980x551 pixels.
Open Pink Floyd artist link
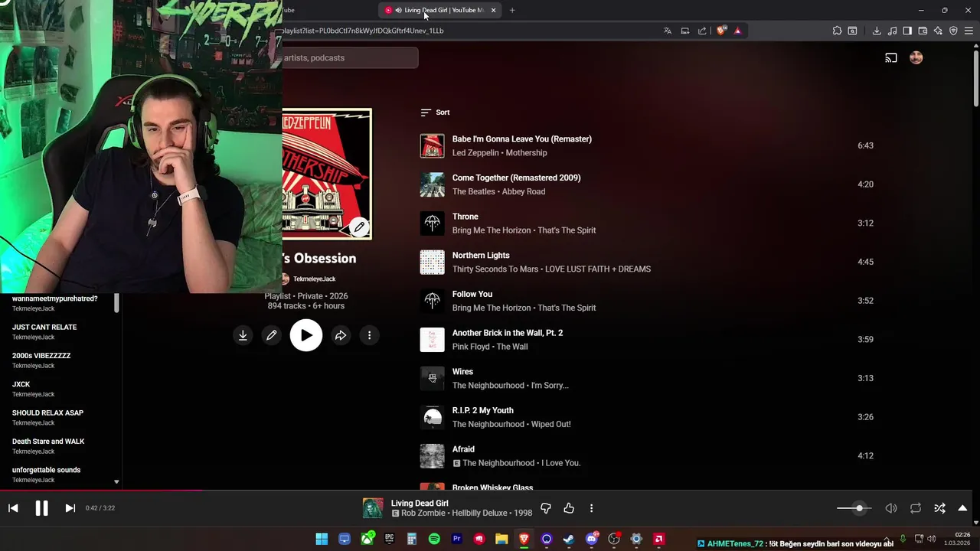(469, 347)
